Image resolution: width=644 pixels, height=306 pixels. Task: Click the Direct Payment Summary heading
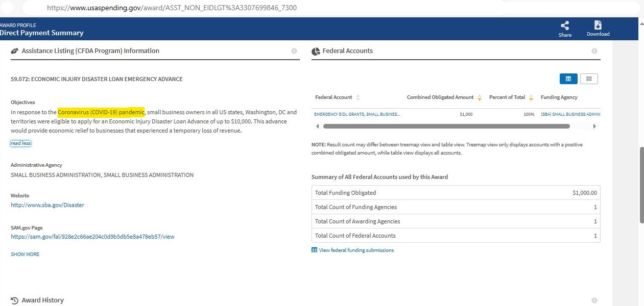[42, 33]
